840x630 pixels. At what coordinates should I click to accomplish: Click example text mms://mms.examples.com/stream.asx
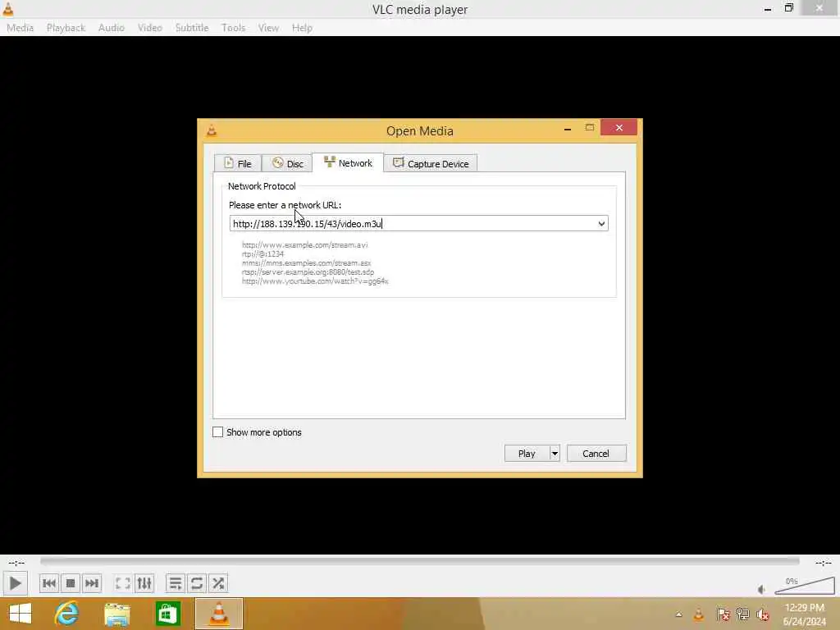tap(307, 263)
